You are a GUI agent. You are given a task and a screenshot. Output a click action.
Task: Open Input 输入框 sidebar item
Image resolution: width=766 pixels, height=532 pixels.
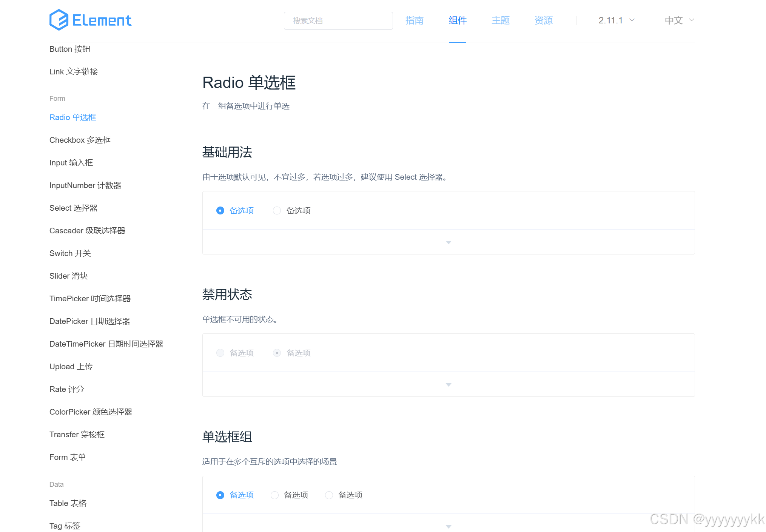tap(71, 163)
